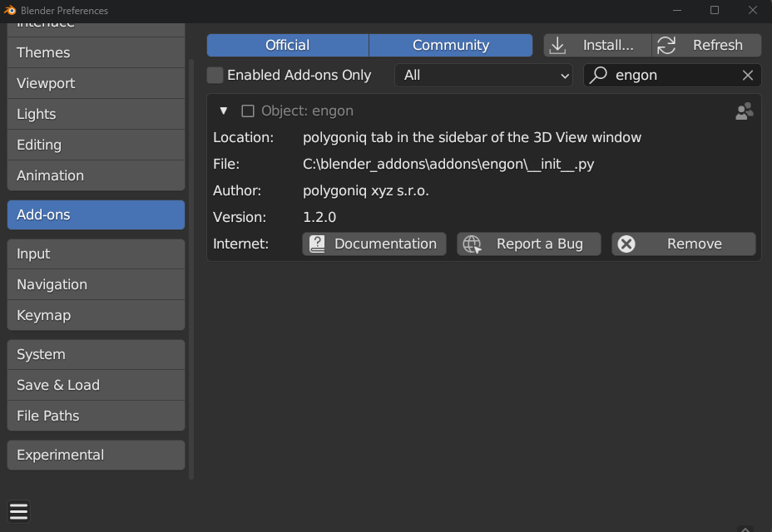Open the Editing preferences section

coord(96,145)
